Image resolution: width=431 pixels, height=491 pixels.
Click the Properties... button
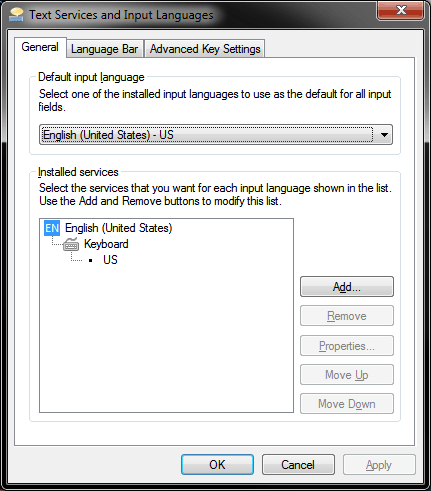(x=347, y=346)
